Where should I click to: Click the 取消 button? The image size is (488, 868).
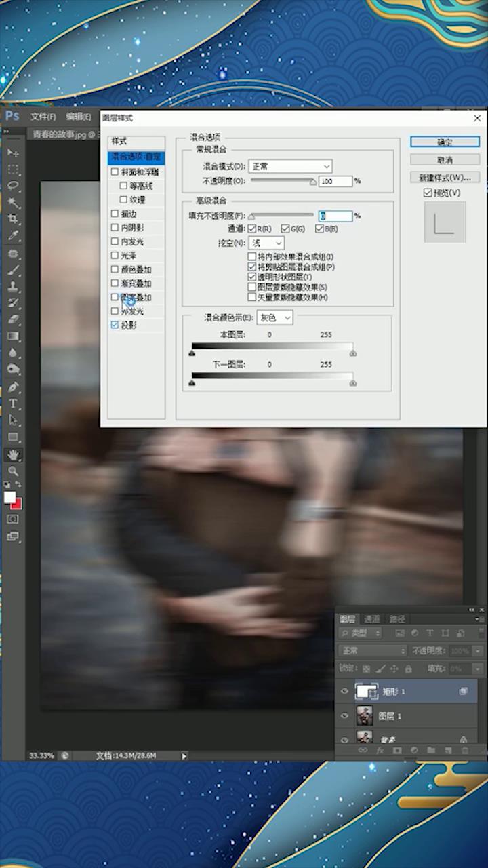(x=445, y=160)
